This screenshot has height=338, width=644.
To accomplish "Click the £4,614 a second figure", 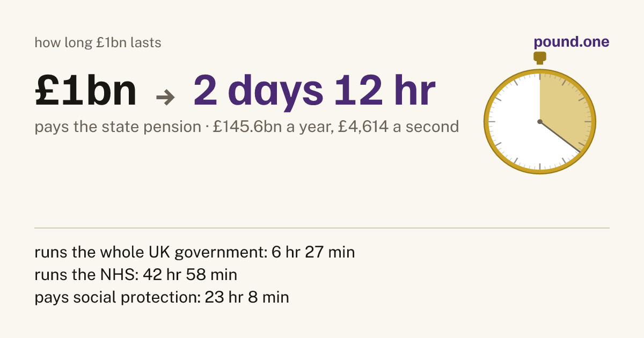I will 399,127.
